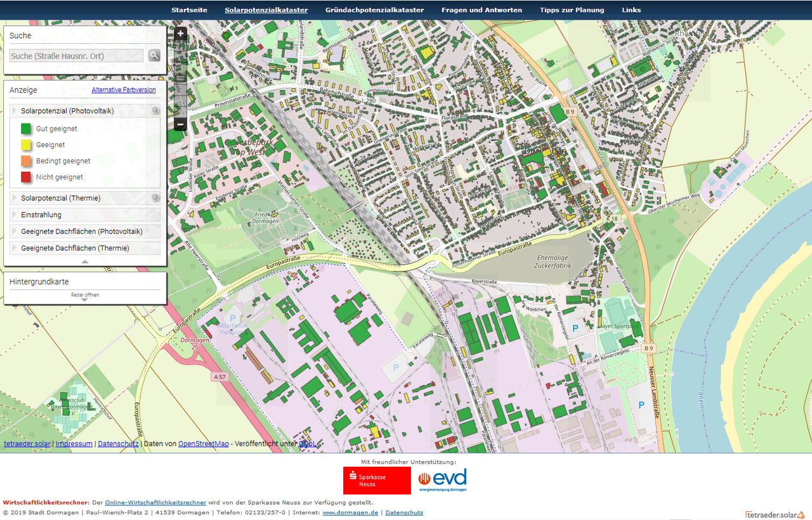Open Hintergrundkarte via Reiter öffnen
The image size is (812, 520).
point(85,296)
